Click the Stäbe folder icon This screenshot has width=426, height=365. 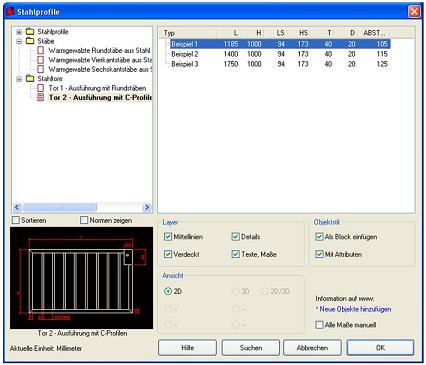click(x=30, y=41)
